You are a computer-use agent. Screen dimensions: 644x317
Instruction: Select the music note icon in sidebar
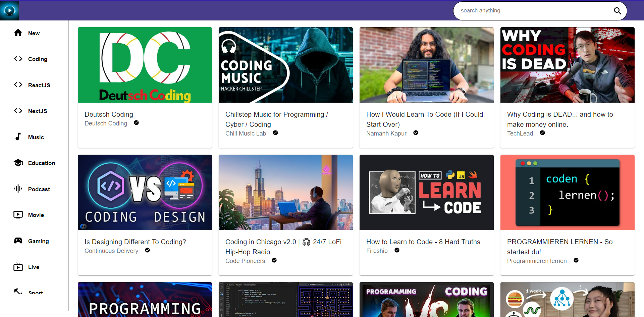click(x=18, y=137)
